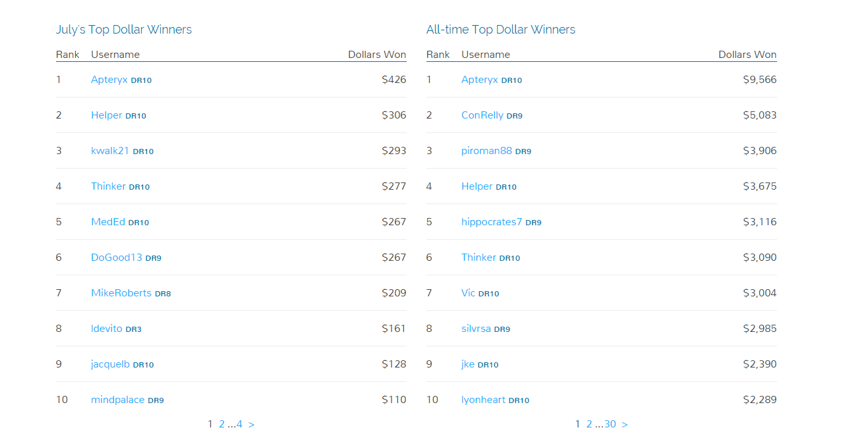Go to next page of July's winners
Image resolution: width=868 pixels, height=438 pixels.
tap(252, 424)
